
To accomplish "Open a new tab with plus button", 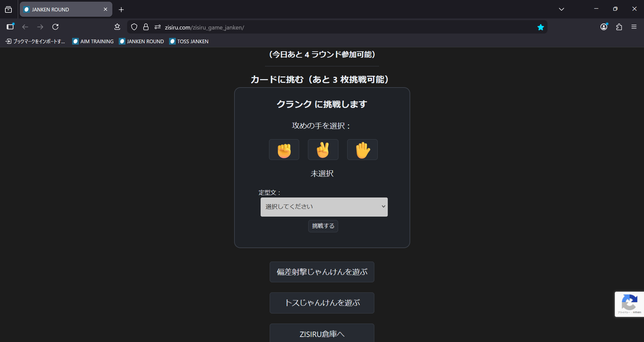I will pyautogui.click(x=121, y=10).
